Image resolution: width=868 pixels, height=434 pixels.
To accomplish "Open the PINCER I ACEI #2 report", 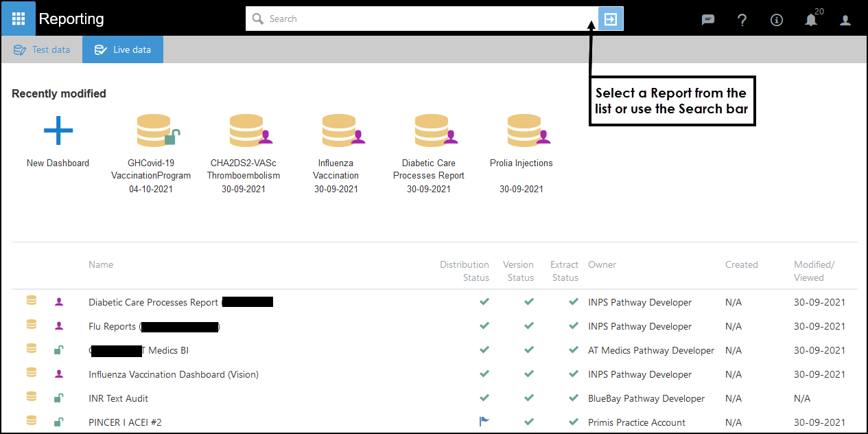I will (125, 422).
